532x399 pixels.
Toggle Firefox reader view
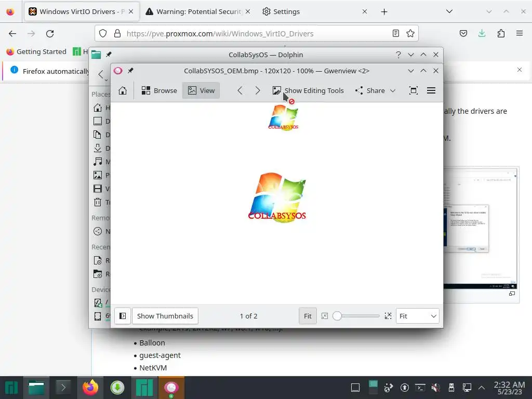click(x=395, y=33)
